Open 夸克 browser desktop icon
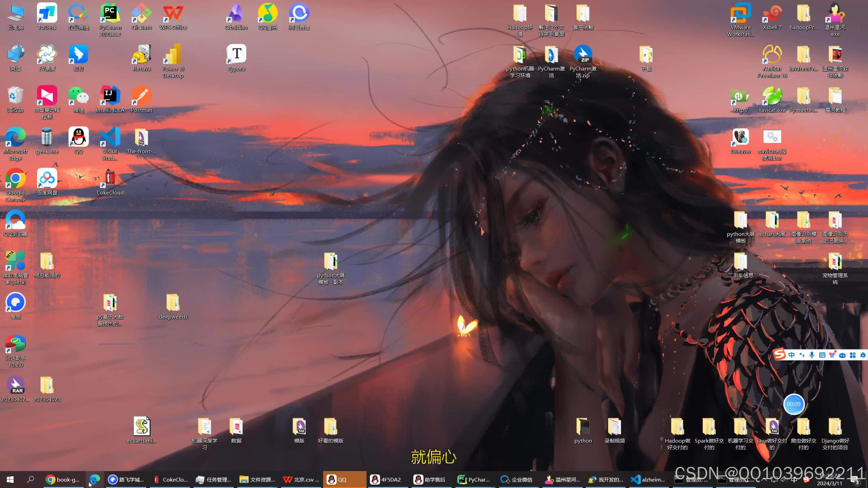Image resolution: width=868 pixels, height=488 pixels. [x=16, y=306]
